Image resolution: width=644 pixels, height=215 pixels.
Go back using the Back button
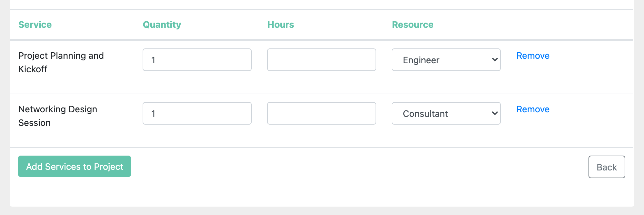[607, 167]
